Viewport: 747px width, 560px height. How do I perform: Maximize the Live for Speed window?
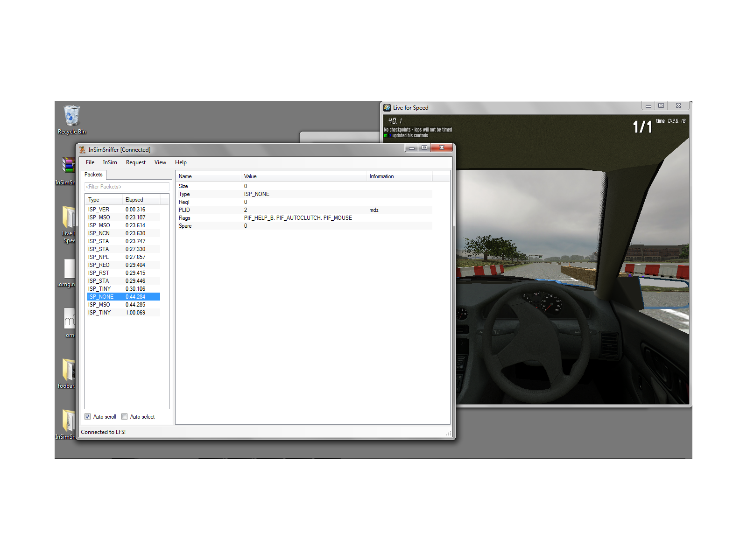(x=661, y=106)
